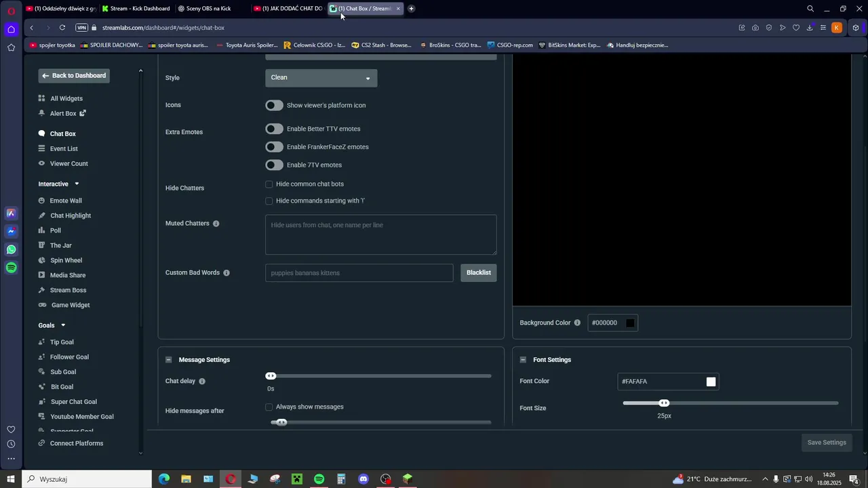The width and height of the screenshot is (868, 488).
Task: Click the black background color swatch
Action: pyautogui.click(x=630, y=323)
